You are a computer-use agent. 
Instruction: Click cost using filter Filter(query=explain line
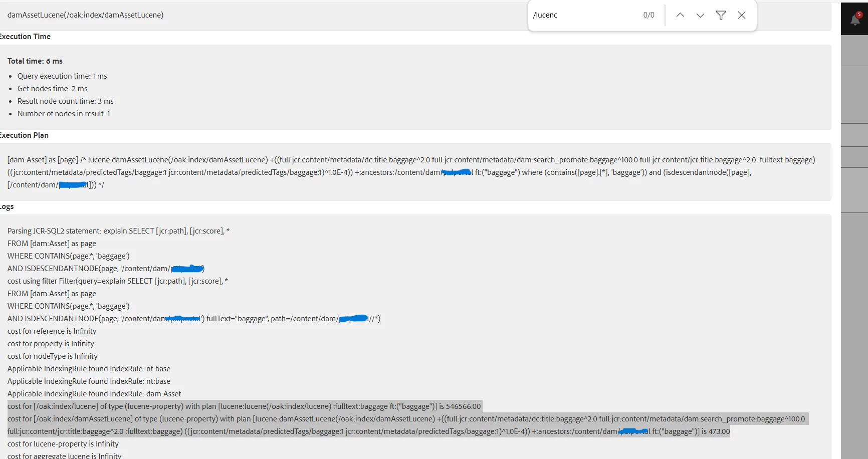click(117, 281)
